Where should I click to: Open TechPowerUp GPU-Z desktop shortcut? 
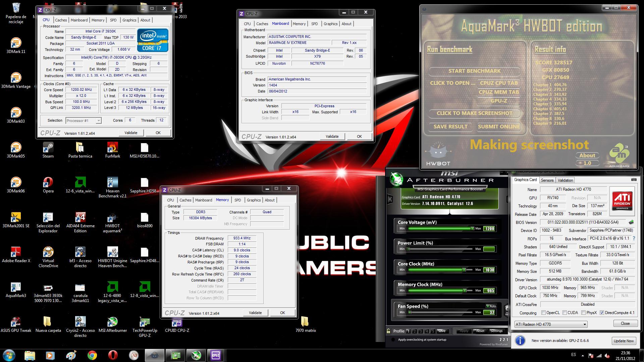pyautogui.click(x=145, y=326)
